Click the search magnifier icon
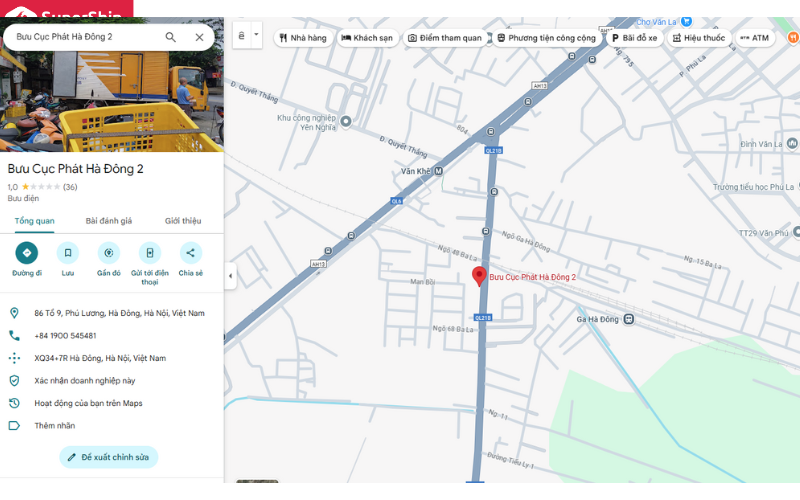 [x=170, y=37]
